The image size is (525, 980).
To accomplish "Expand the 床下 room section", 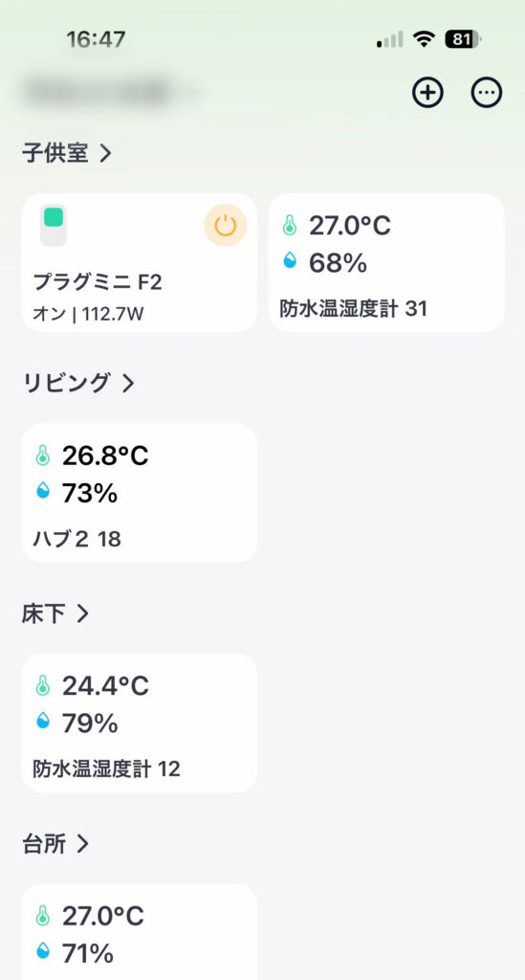I will pyautogui.click(x=55, y=613).
